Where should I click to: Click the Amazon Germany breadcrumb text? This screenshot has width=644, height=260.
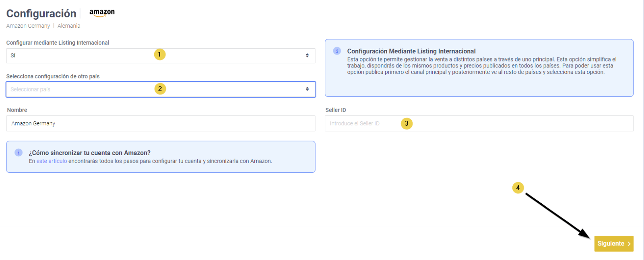(x=28, y=26)
